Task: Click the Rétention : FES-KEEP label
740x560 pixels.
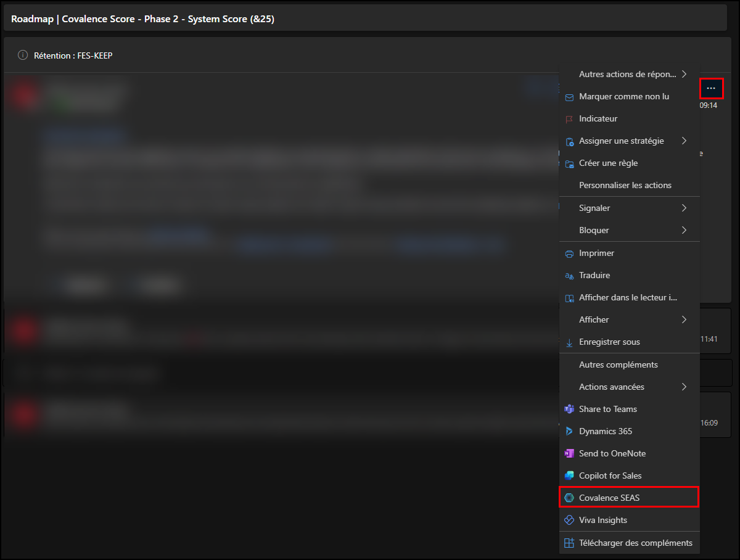Action: [73, 56]
